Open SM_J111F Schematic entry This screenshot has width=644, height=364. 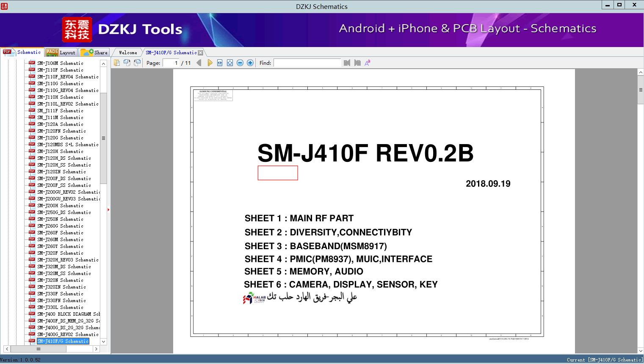click(x=60, y=111)
